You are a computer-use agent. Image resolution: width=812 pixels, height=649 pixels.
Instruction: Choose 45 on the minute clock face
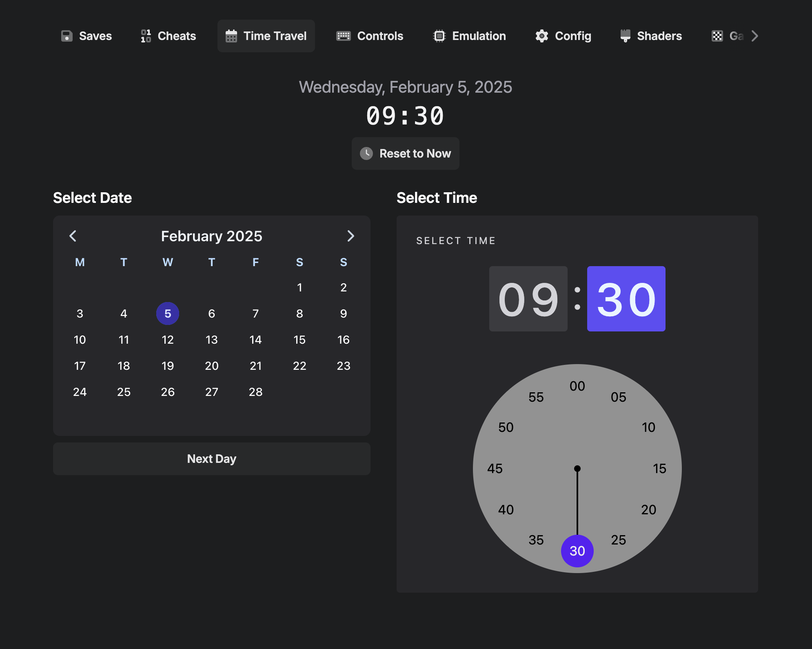(x=495, y=469)
